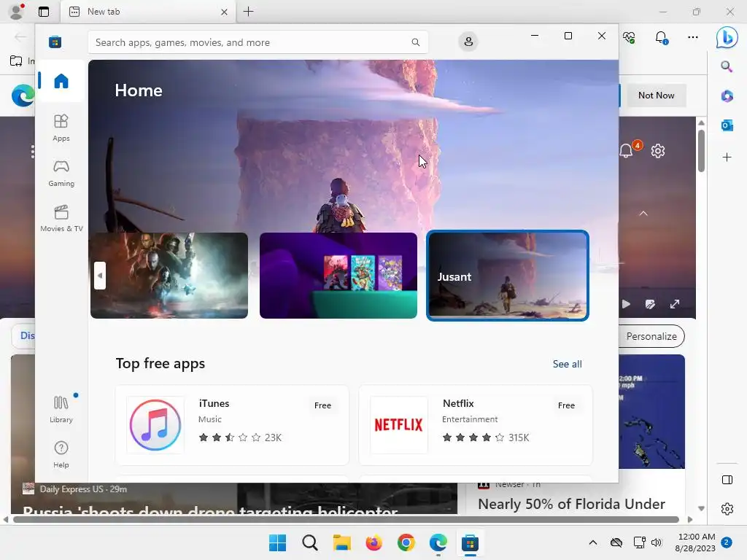Image resolution: width=747 pixels, height=560 pixels.
Task: Open the sci-fi soldiers game carousel card
Action: [x=169, y=275]
